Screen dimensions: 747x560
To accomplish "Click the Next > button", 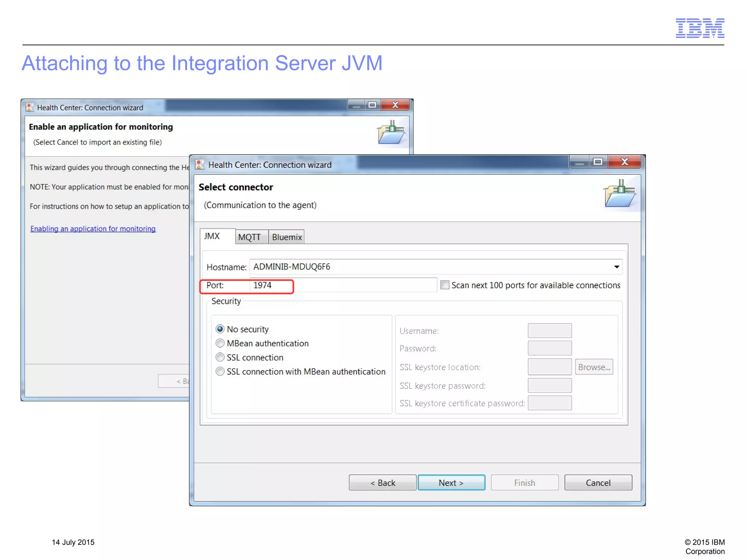I will pos(451,483).
